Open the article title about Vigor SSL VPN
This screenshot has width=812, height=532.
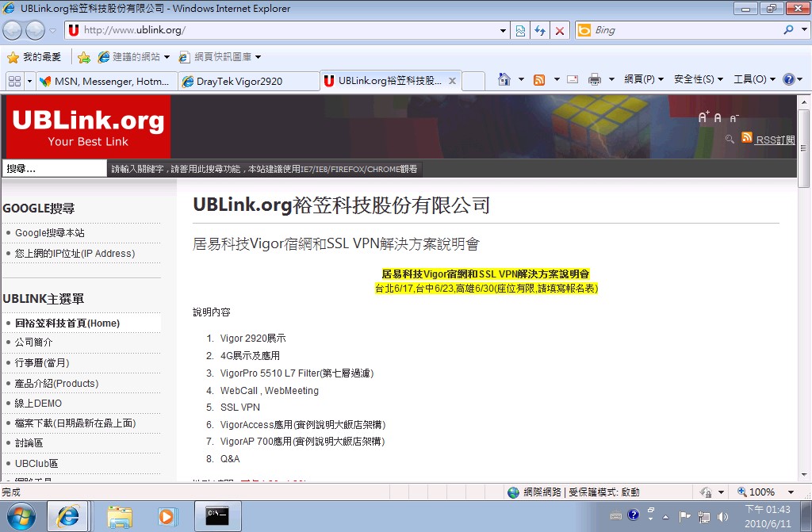point(336,244)
